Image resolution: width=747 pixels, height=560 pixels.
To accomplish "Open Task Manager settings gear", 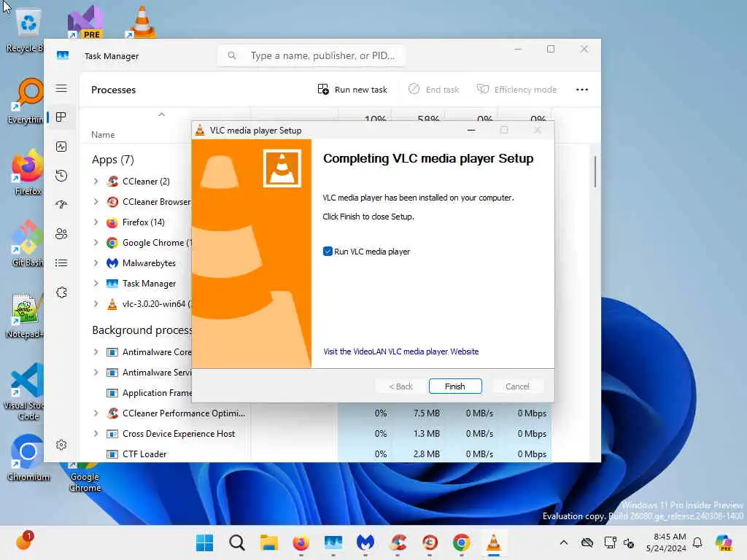I will point(61,445).
